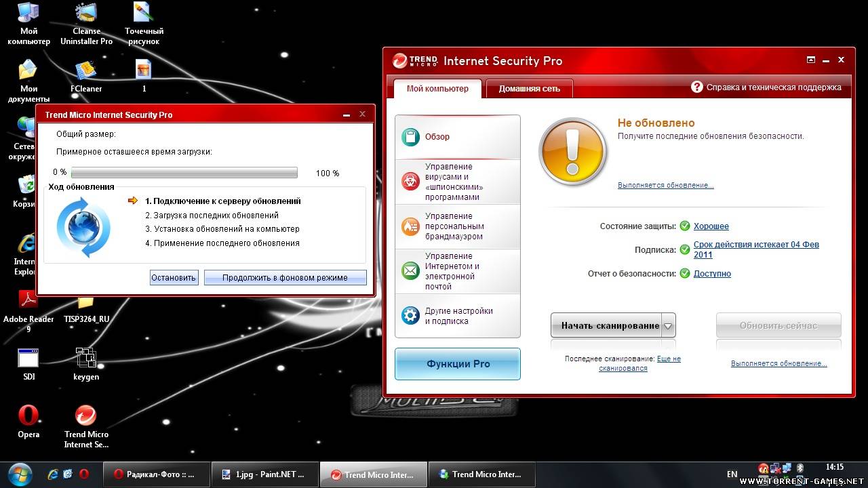This screenshot has width=868, height=488.
Task: Click the help question mark icon
Action: 696,87
